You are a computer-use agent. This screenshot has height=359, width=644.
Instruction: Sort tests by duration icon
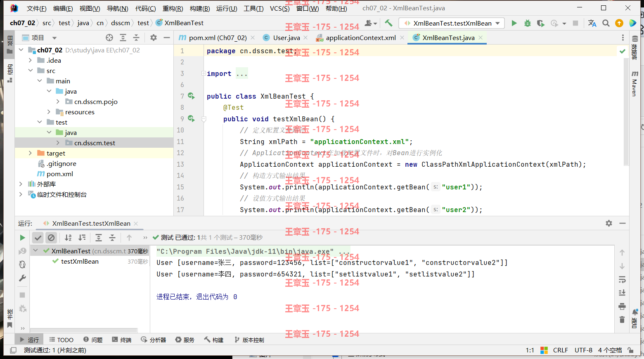pos(82,238)
